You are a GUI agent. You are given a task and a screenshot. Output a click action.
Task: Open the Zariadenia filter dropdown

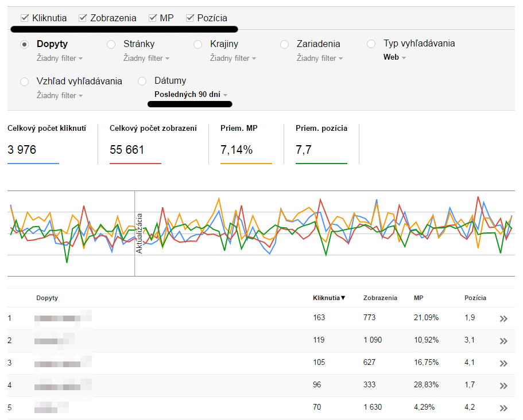click(x=320, y=59)
